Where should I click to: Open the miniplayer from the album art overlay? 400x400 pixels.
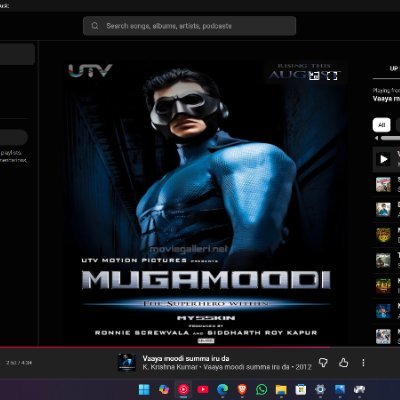[314, 76]
